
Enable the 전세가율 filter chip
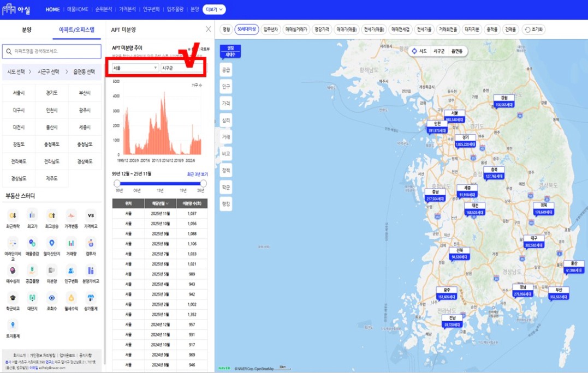pyautogui.click(x=424, y=29)
